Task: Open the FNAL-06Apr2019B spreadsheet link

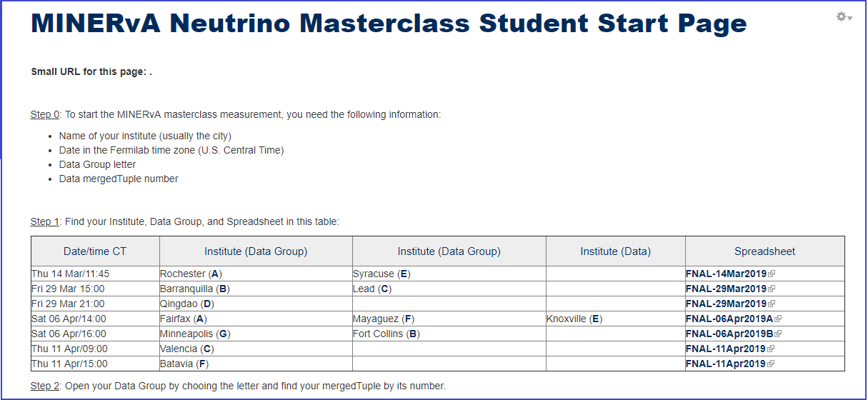Action: pos(729,334)
